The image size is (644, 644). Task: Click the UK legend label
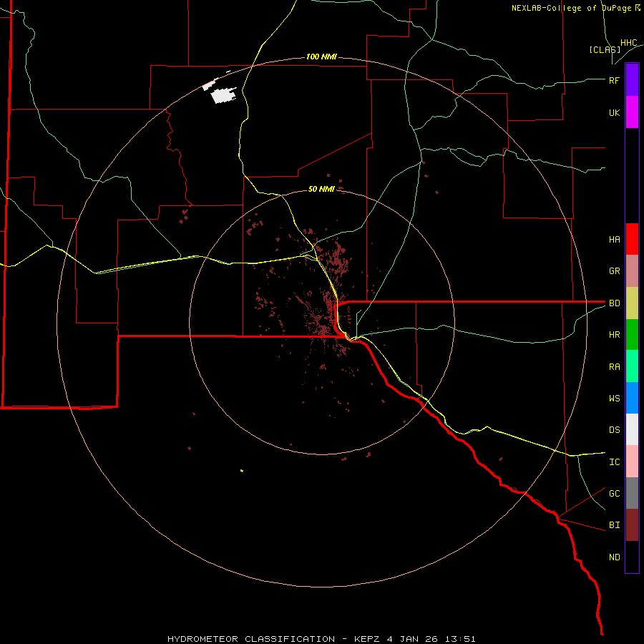[x=614, y=112]
